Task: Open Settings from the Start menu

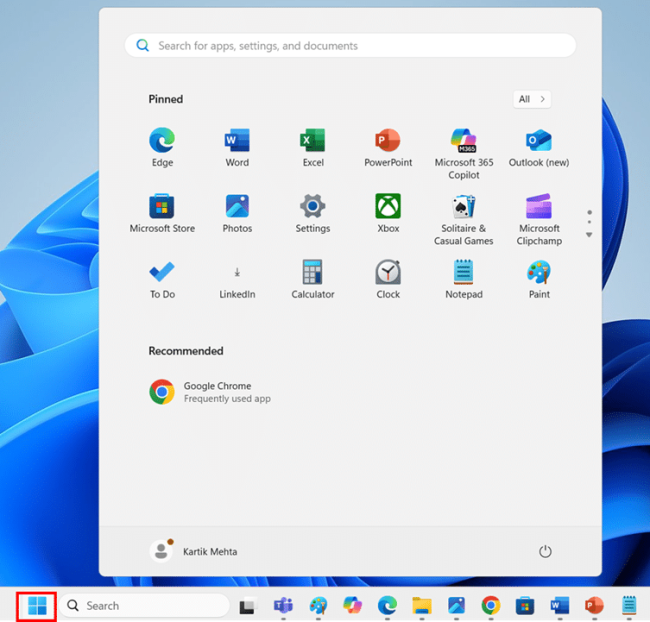Action: [x=313, y=213]
